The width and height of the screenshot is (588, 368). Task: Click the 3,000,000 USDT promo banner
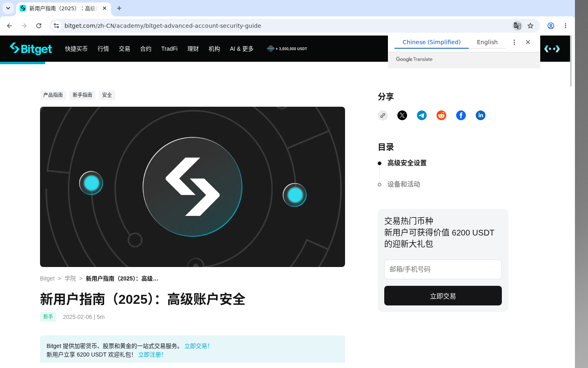(x=287, y=49)
